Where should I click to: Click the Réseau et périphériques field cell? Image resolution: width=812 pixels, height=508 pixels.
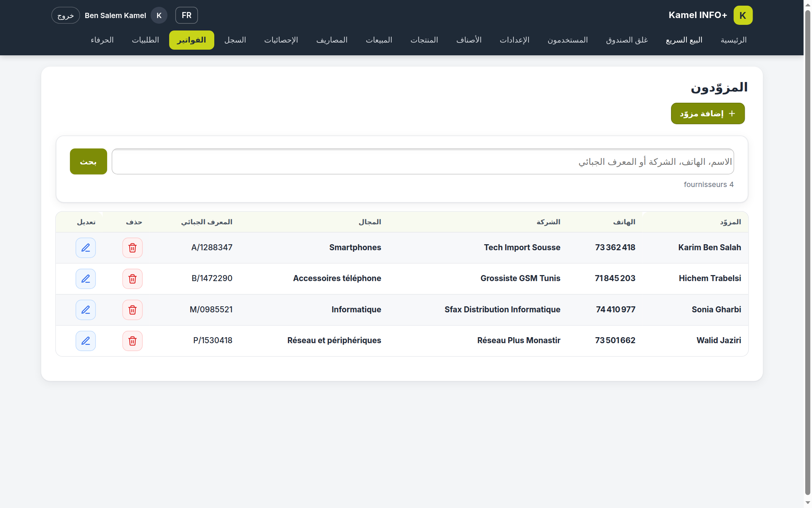pyautogui.click(x=334, y=340)
